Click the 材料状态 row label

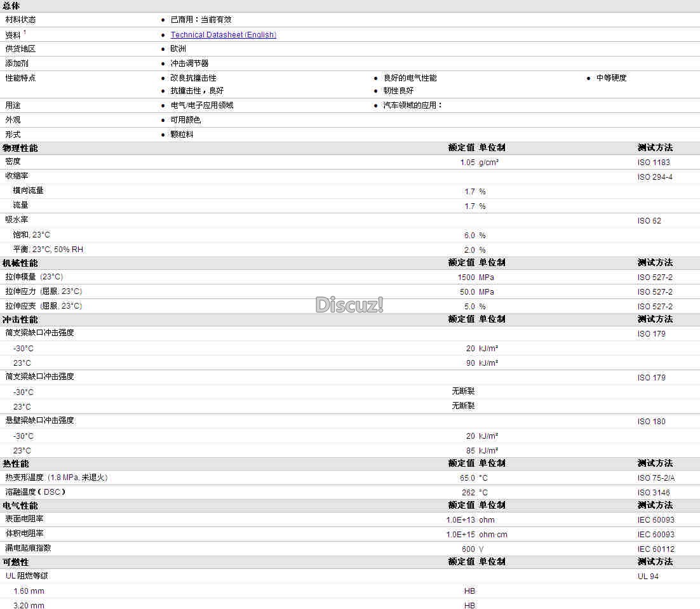click(x=20, y=20)
